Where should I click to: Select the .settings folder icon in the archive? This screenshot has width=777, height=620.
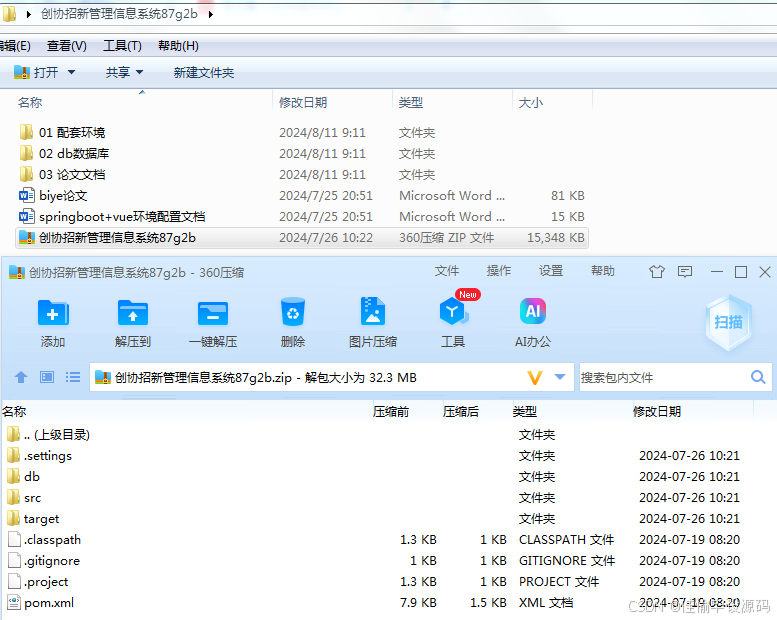(x=13, y=455)
